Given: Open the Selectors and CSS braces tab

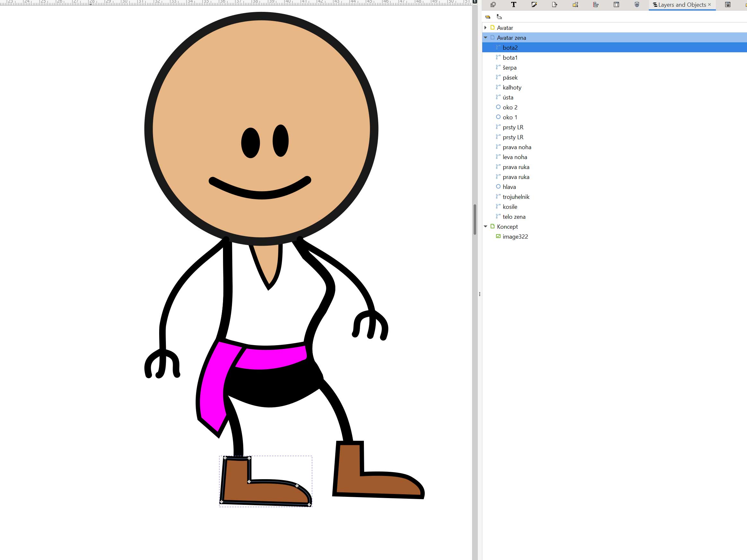Looking at the screenshot, I should [x=616, y=5].
